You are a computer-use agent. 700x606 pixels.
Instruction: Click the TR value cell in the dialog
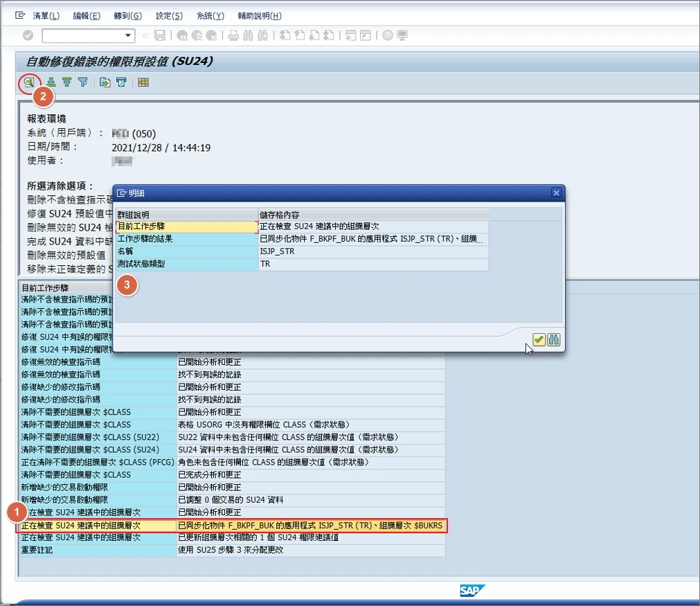(x=374, y=264)
